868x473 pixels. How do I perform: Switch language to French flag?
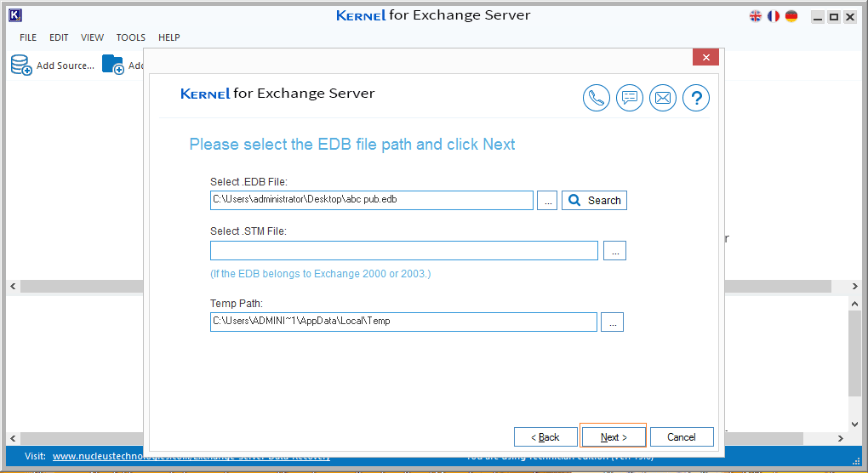[x=774, y=16]
